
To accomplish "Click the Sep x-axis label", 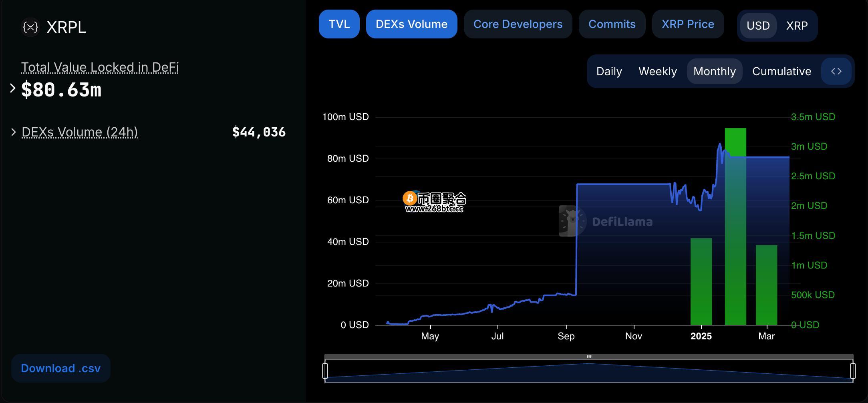I will click(566, 336).
